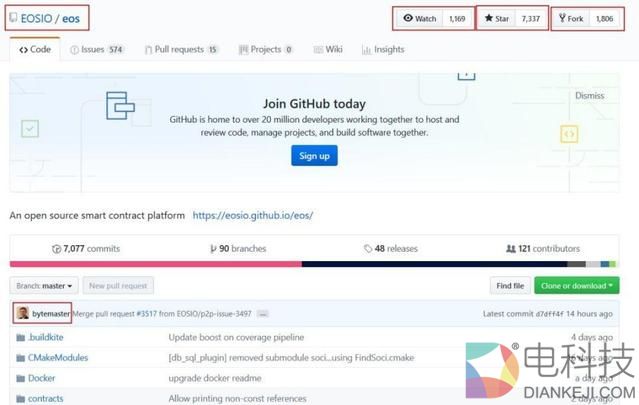The height and width of the screenshot is (405, 639).
Task: Click the repository book icon beside EOSIO
Action: 13,17
